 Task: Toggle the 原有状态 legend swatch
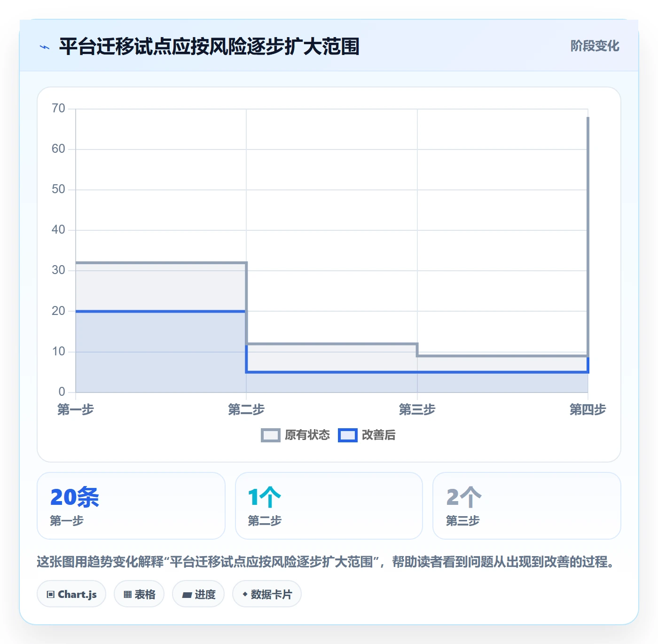click(x=270, y=435)
